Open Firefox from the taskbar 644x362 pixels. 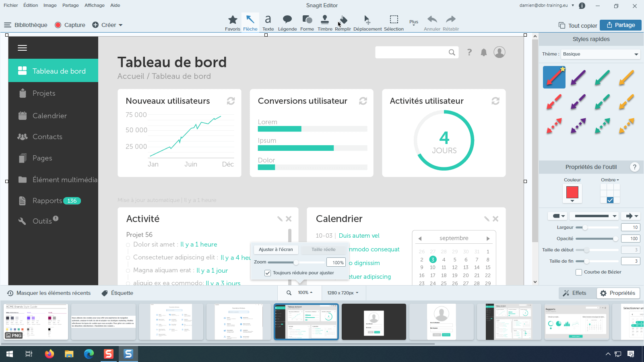[50, 354]
